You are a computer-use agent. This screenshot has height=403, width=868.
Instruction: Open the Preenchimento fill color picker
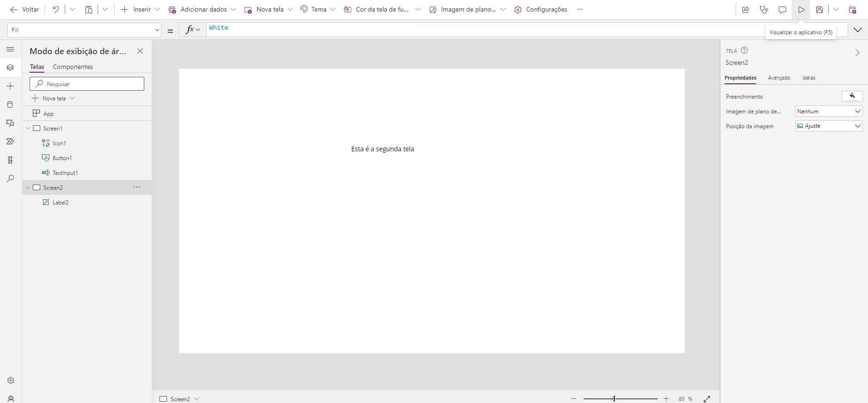click(x=852, y=96)
